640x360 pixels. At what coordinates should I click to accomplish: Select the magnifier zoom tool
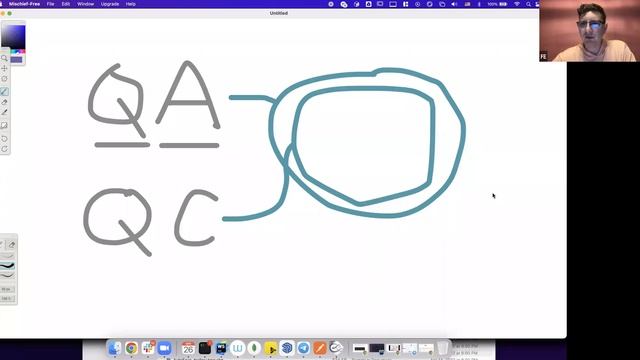(4, 58)
